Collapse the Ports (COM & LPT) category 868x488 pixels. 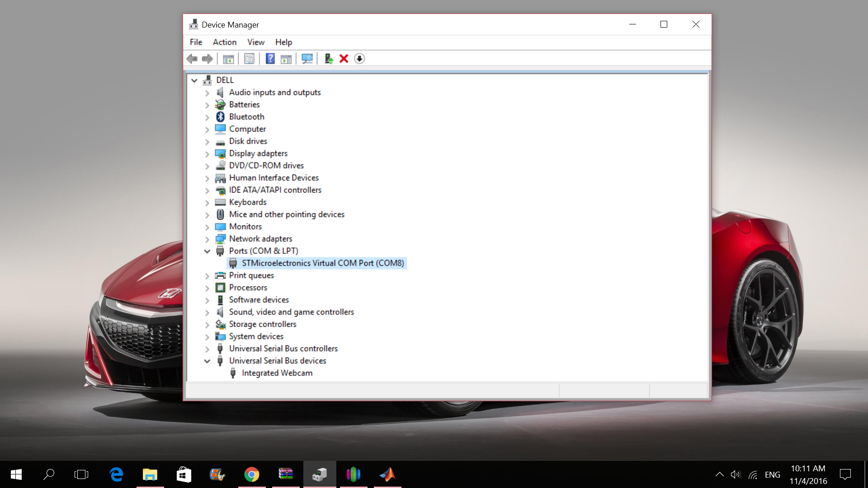coord(208,251)
